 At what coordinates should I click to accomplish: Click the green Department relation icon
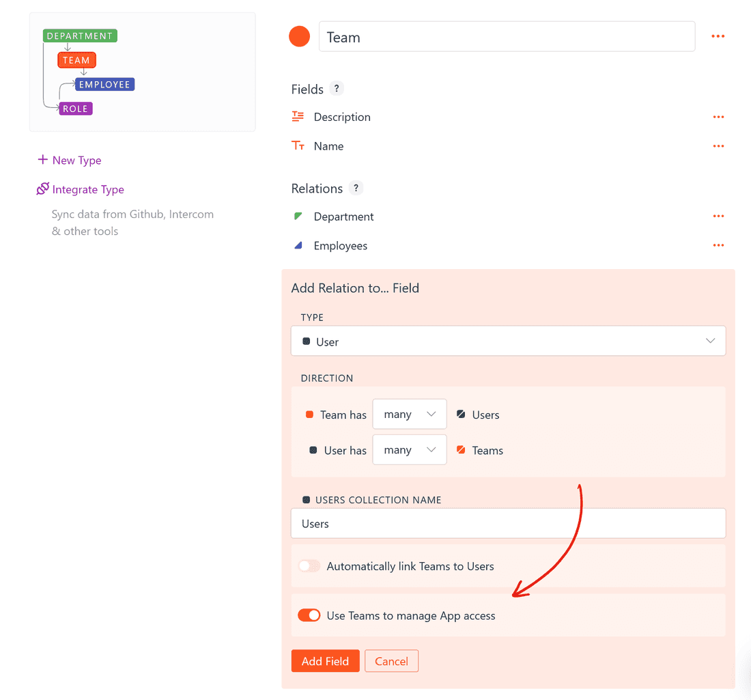click(297, 216)
